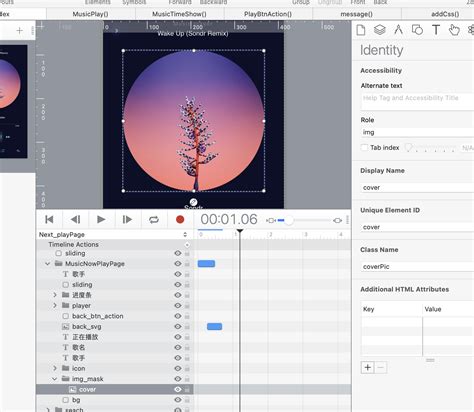Open the Scene inspector layers icon

pos(380,30)
